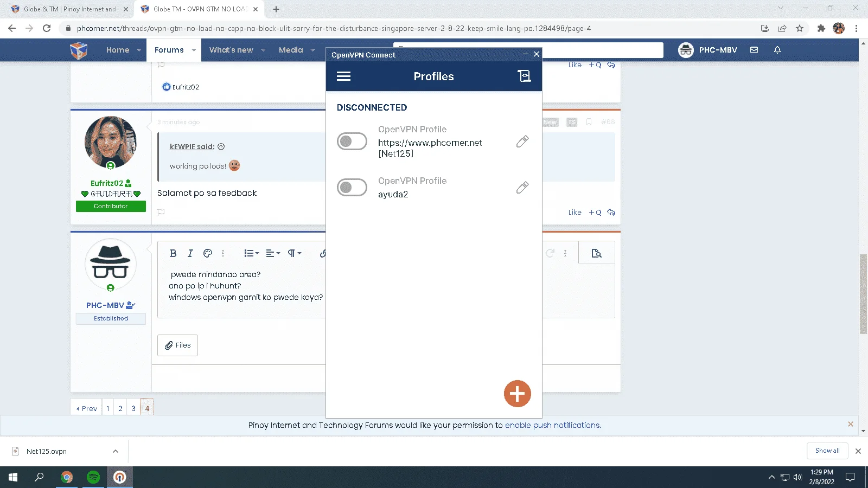This screenshot has width=868, height=488.
Task: Preview the reply draft
Action: tap(596, 253)
